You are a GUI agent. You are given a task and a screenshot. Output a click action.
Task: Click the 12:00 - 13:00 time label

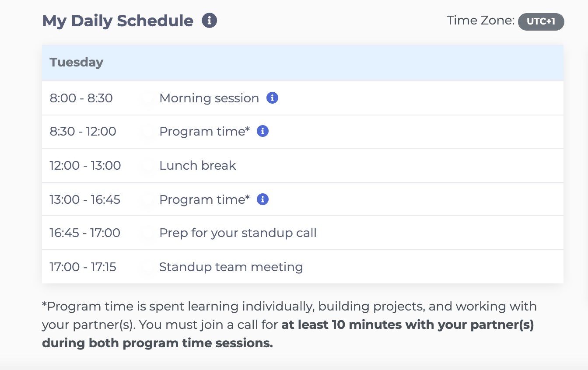click(85, 165)
